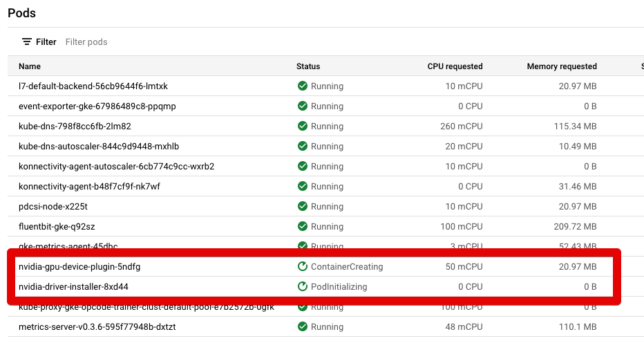Viewport: 644px width, 352px height.
Task: Open the konnectivity-agent-autoscaler pod link
Action: (x=116, y=167)
